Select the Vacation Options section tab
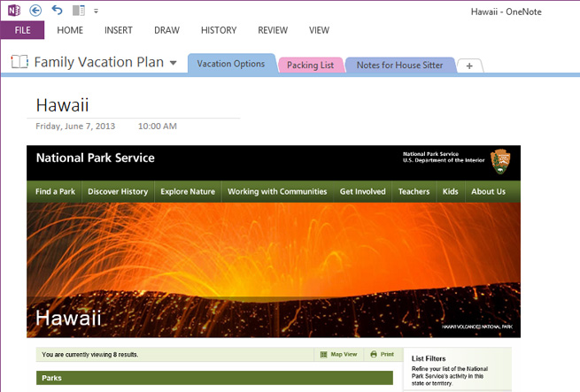580x392 pixels. (231, 64)
